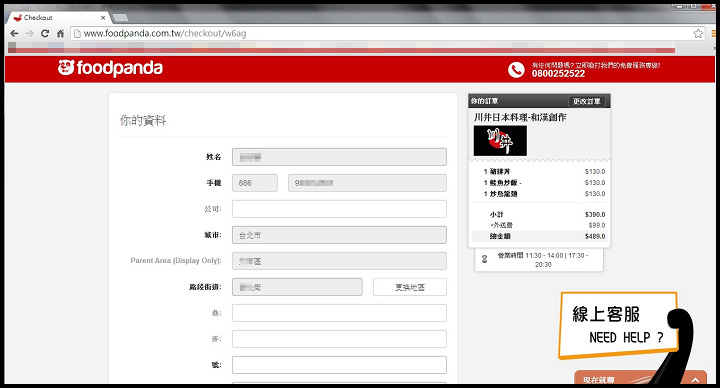Click the hotline number 0800252522

(x=558, y=73)
